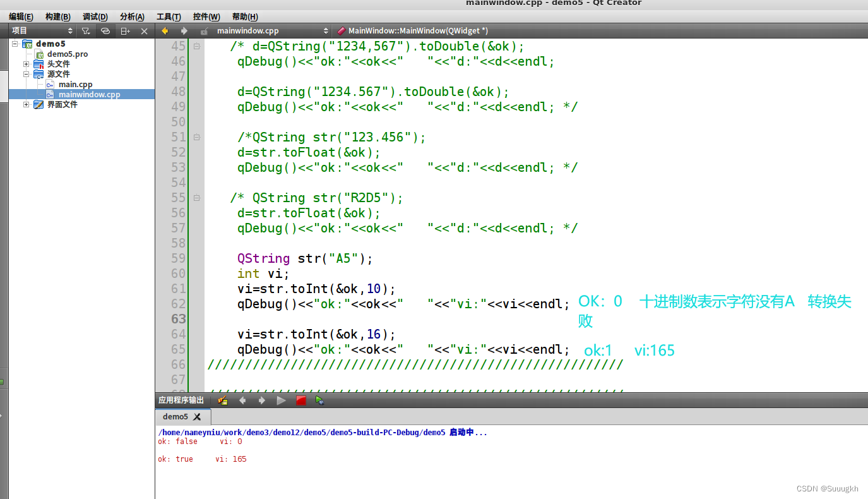This screenshot has height=499, width=868.
Task: Click the 界面文件 forms folder icon
Action: 39,104
